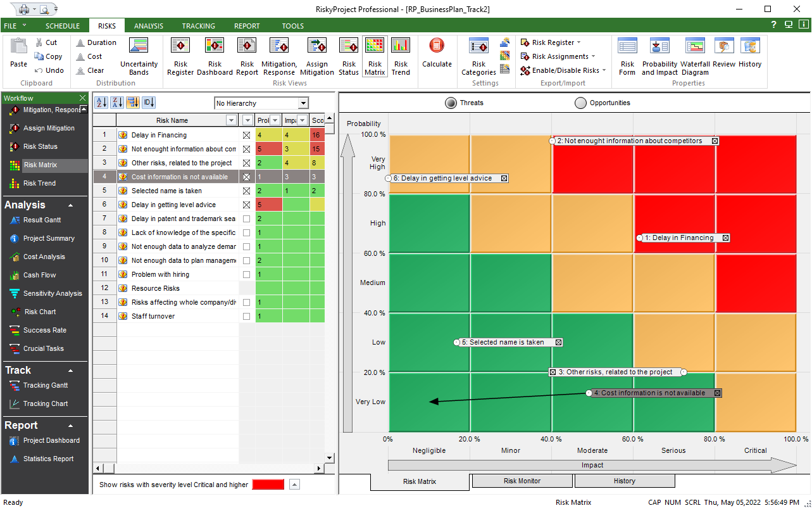Image resolution: width=812 pixels, height=508 pixels.
Task: Open the Mitigation, Response view
Action: [x=278, y=56]
